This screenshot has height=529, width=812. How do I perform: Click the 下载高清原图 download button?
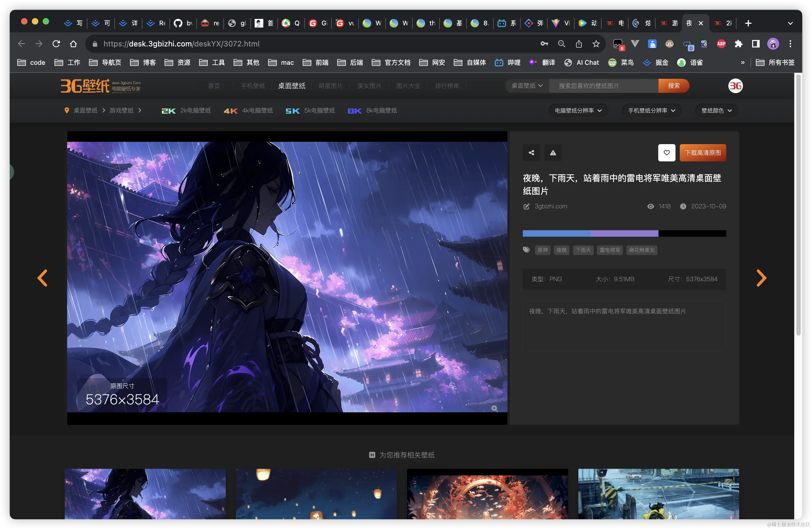pyautogui.click(x=702, y=152)
